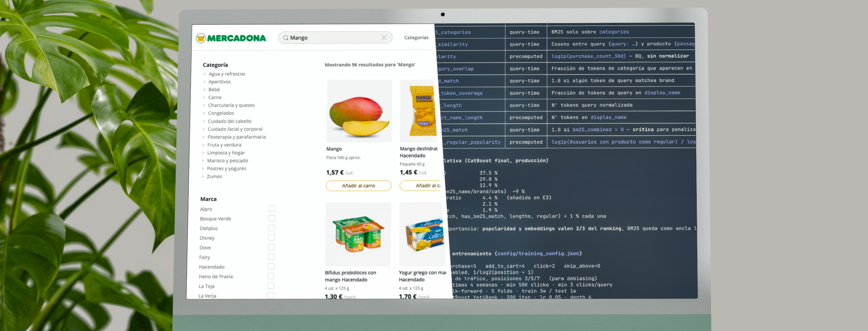
Task: Click the search magnifier icon
Action: (286, 38)
